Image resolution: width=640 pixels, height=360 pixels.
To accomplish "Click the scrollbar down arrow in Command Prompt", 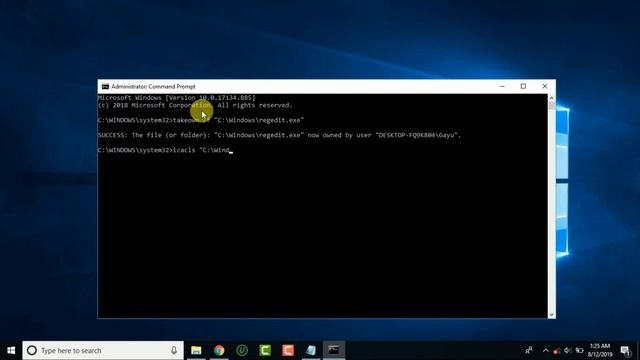I will coord(551,315).
